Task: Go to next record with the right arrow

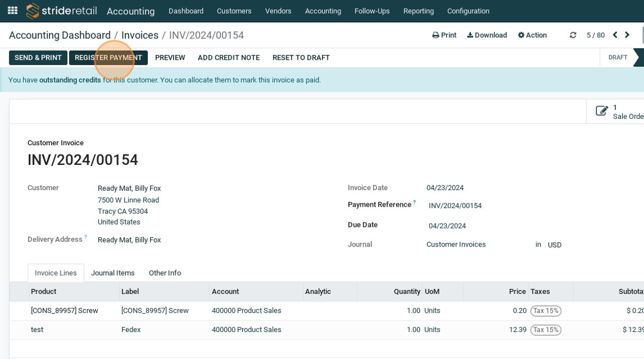Action: click(627, 35)
